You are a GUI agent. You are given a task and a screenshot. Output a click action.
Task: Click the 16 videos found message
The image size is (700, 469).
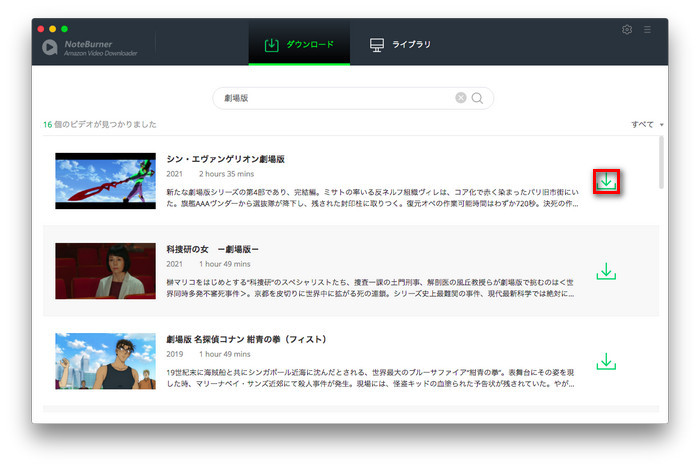pyautogui.click(x=100, y=125)
